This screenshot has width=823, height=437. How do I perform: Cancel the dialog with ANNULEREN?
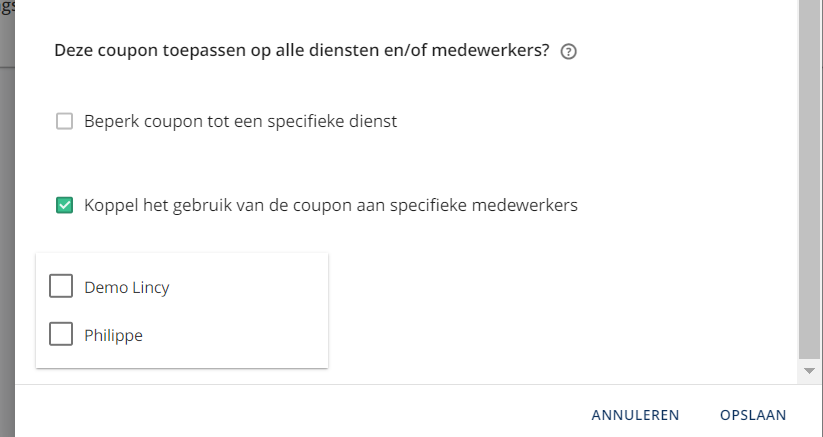(x=635, y=415)
